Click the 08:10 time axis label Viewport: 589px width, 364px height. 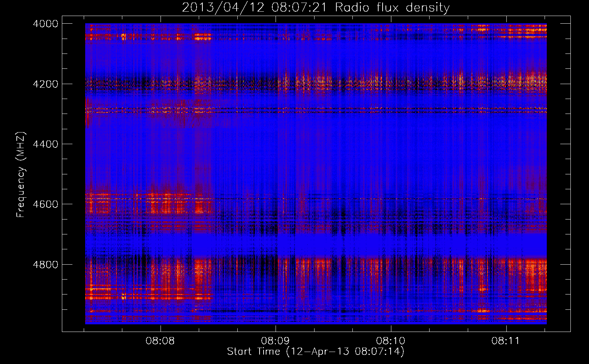391,341
